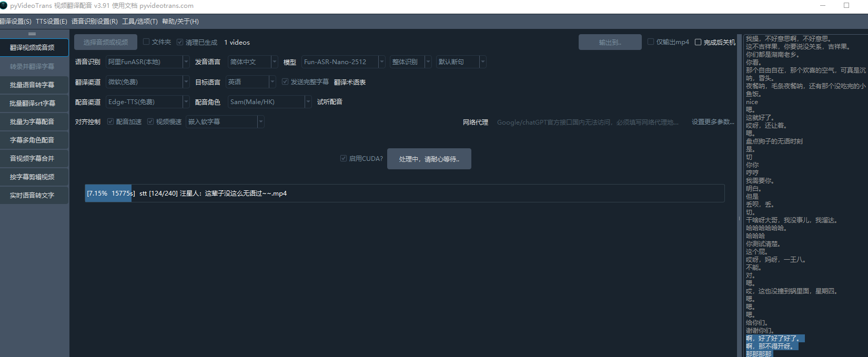Image resolution: width=868 pixels, height=357 pixels.
Task: Maximize the pyVideoTrans window
Action: (x=846, y=5)
